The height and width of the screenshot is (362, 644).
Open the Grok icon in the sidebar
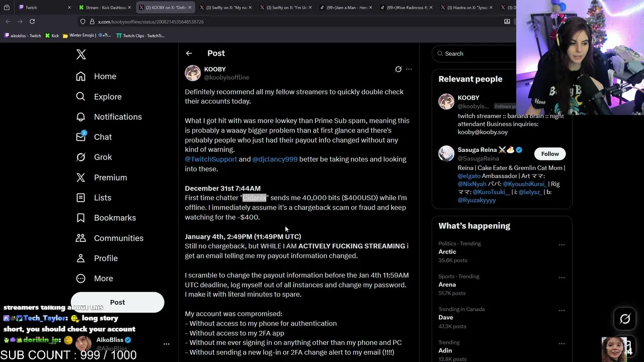coord(80,157)
